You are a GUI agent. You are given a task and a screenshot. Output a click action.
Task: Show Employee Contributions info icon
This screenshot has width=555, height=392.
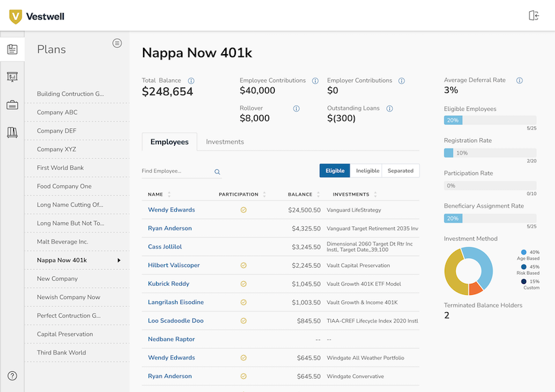coord(315,80)
